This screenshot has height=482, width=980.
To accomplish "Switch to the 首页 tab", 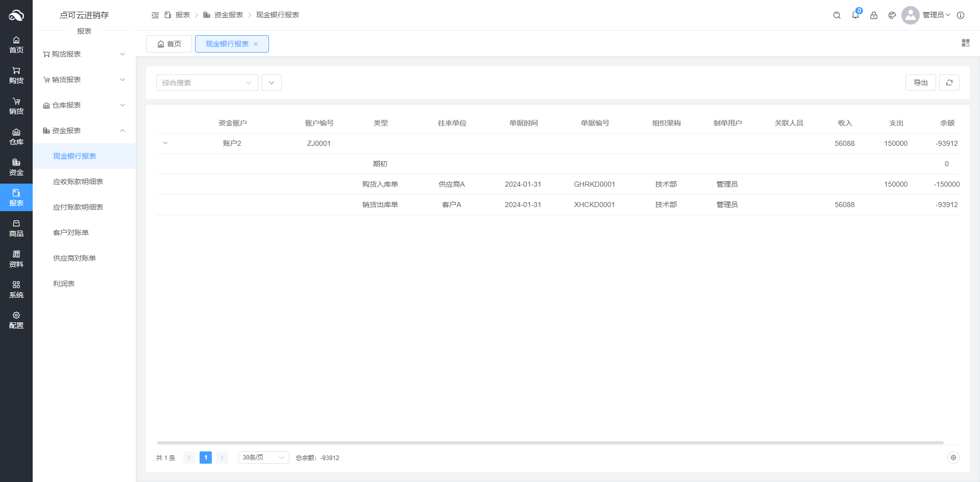I will click(169, 44).
